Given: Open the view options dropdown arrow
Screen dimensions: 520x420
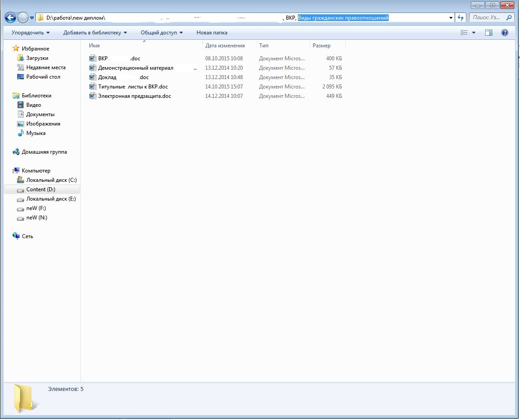Looking at the screenshot, I should (474, 33).
